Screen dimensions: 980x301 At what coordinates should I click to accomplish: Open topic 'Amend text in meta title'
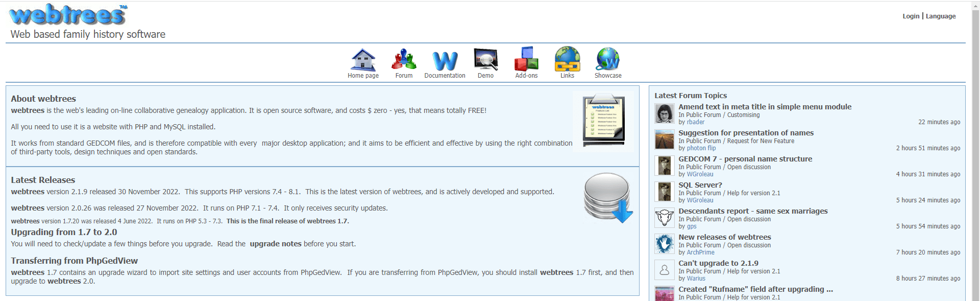[765, 107]
